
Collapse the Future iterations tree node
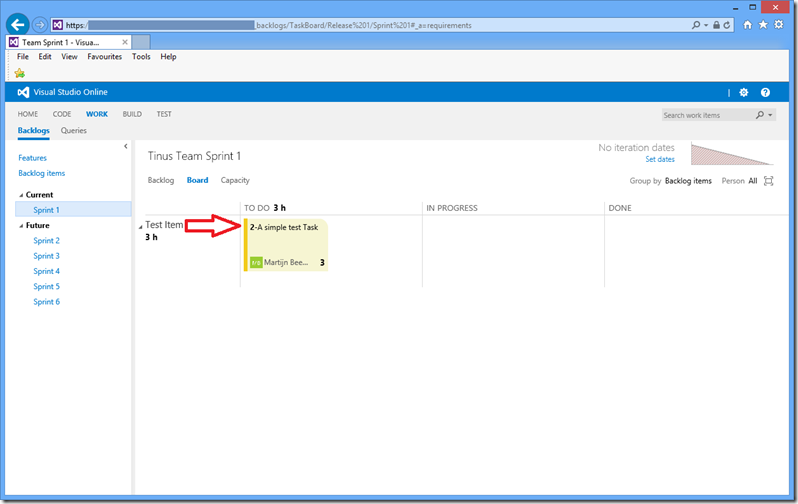tap(21, 226)
